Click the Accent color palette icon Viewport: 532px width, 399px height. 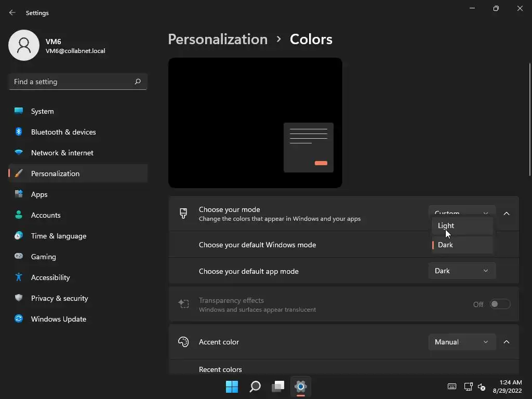[x=183, y=342]
